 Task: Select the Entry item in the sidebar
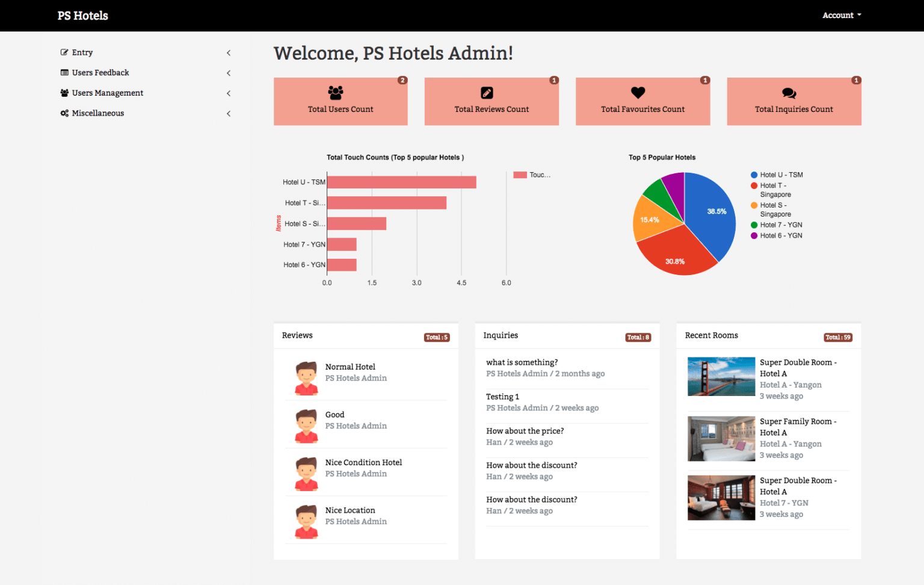(x=82, y=52)
